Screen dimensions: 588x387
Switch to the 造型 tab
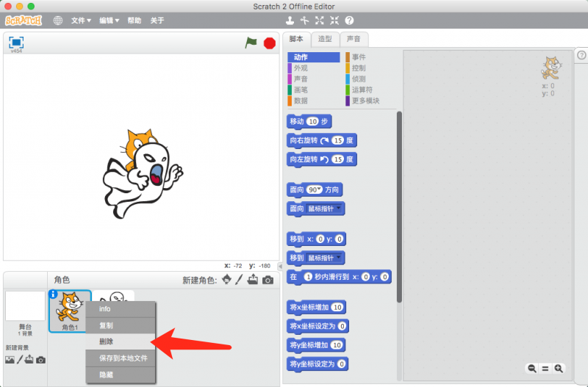coord(325,40)
